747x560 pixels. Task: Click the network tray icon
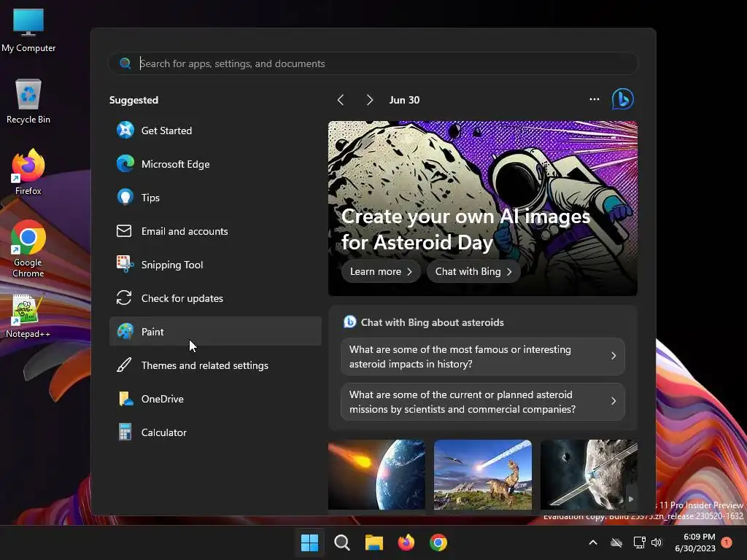coord(639,542)
